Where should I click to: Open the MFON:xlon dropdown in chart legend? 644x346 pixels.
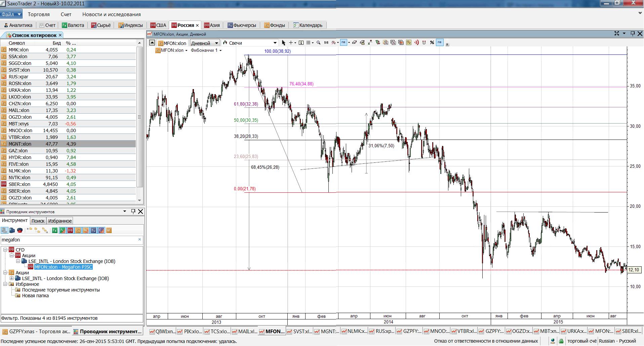(x=186, y=50)
